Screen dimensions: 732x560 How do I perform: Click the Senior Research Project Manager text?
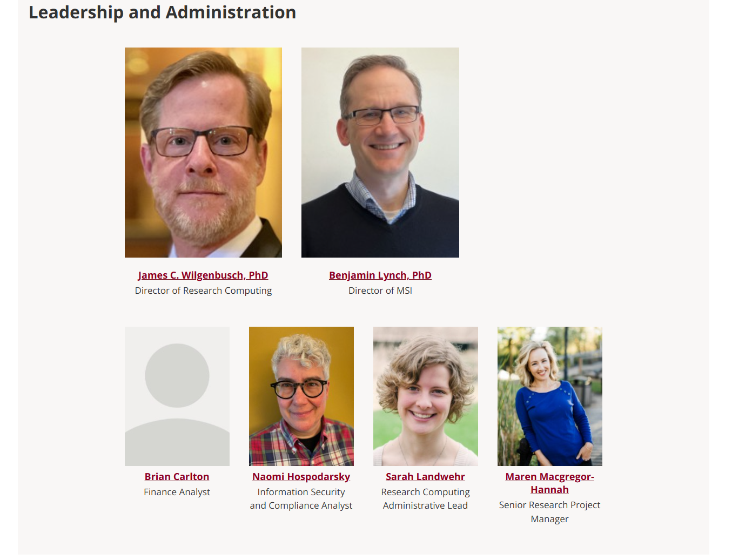click(549, 512)
